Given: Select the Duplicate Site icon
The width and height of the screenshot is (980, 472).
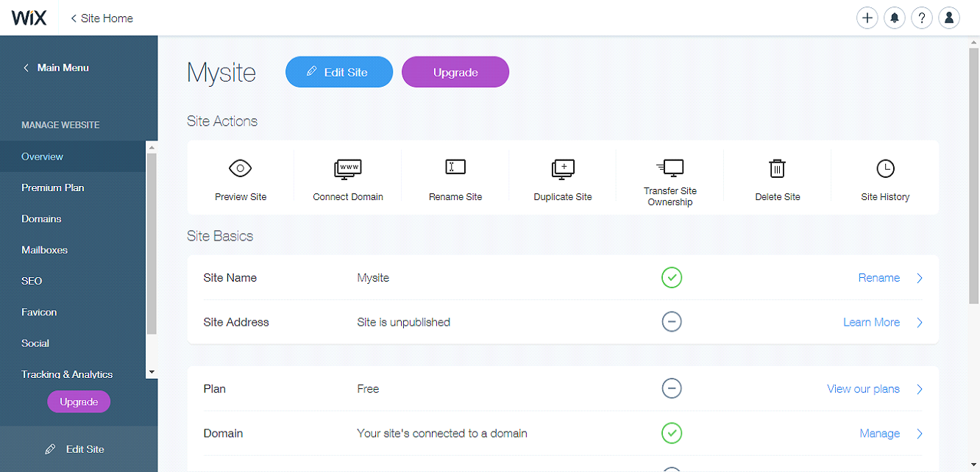Looking at the screenshot, I should click(x=563, y=168).
